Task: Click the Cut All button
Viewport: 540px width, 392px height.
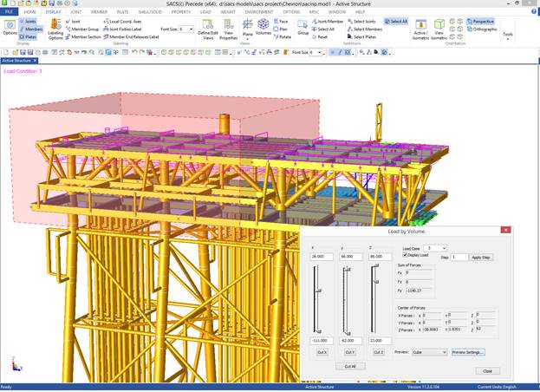Action: [349, 367]
